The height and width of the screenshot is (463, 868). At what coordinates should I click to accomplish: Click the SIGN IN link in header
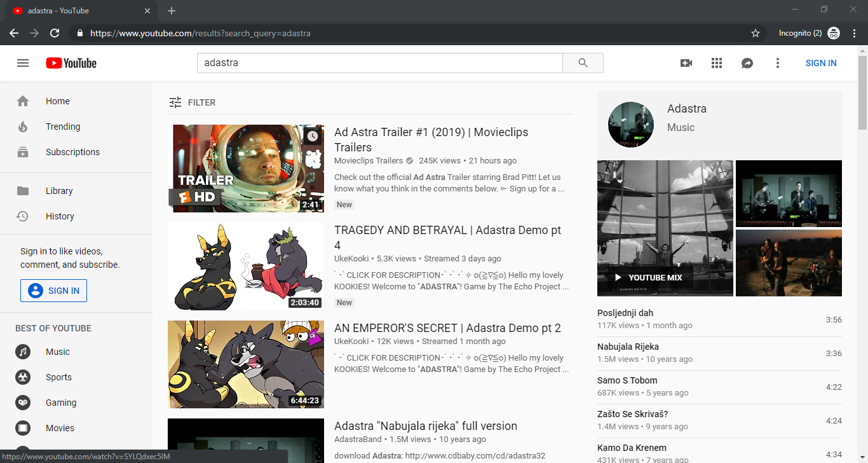820,63
